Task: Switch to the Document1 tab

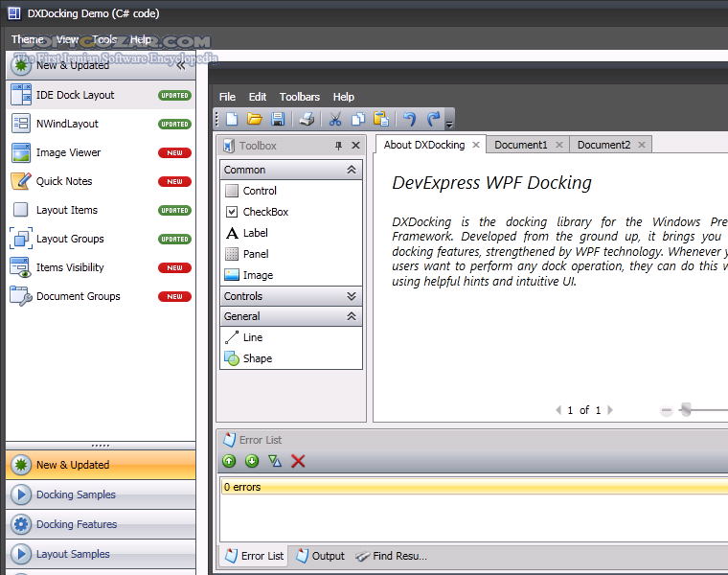Action: [520, 145]
